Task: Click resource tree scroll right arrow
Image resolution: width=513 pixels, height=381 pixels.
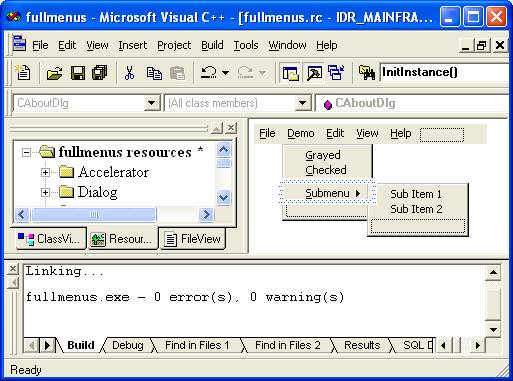Action: pos(206,214)
